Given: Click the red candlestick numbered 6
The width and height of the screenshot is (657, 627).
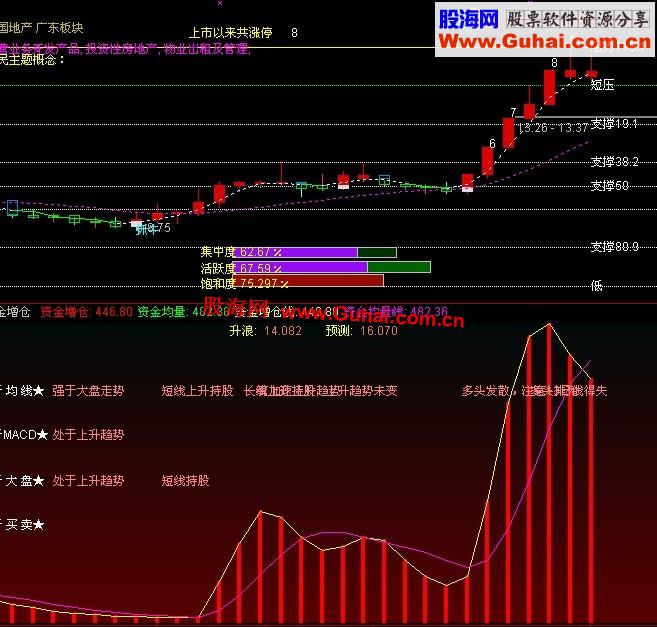Looking at the screenshot, I should pos(487,161).
